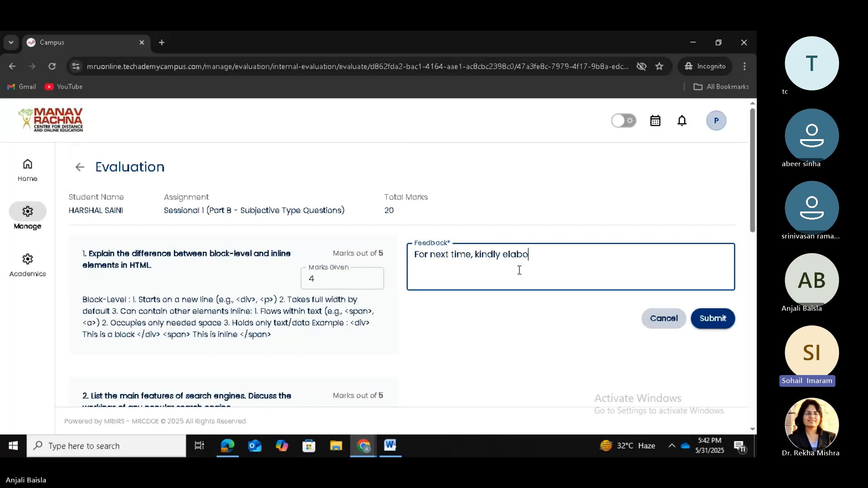
Task: Click third-party cookies blocked eye icon
Action: (641, 66)
